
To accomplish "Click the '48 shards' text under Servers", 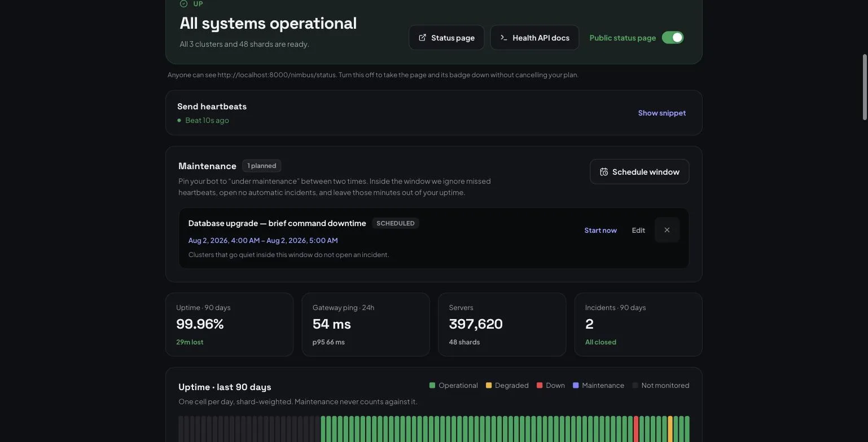I will click(x=464, y=342).
